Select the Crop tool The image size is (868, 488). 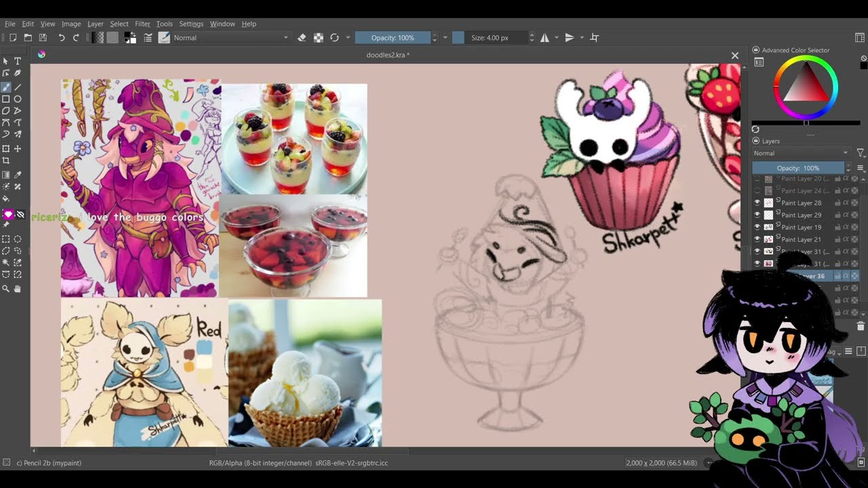point(6,161)
